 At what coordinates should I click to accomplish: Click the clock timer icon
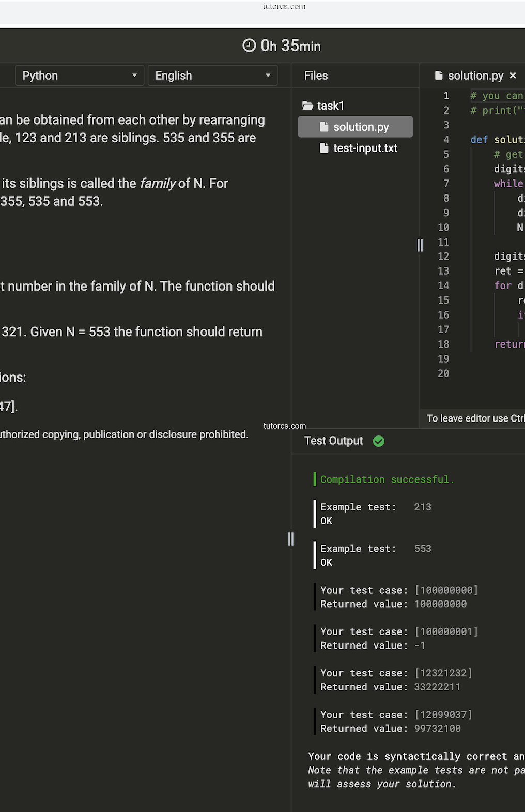coord(249,46)
